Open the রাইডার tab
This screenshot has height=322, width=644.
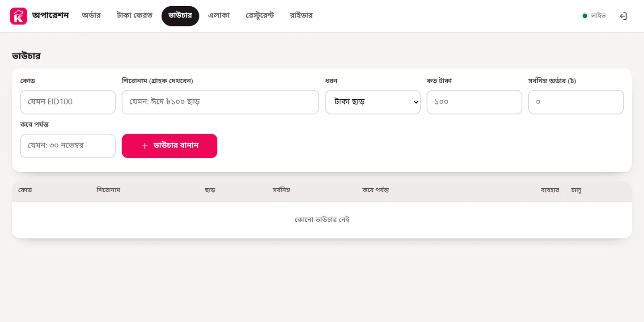(301, 16)
